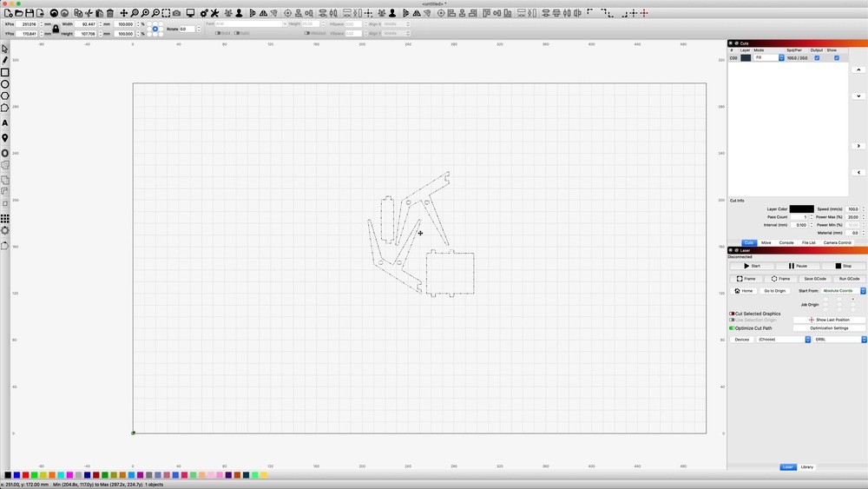Switch to the File List tab

pos(809,242)
